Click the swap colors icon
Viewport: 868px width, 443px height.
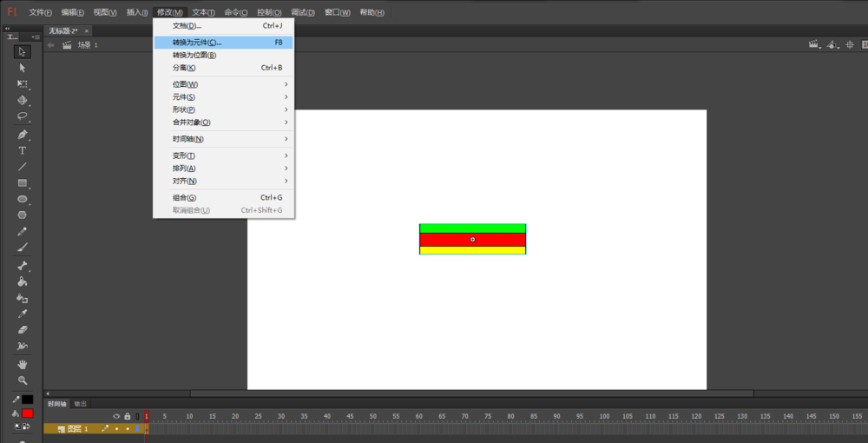click(26, 426)
